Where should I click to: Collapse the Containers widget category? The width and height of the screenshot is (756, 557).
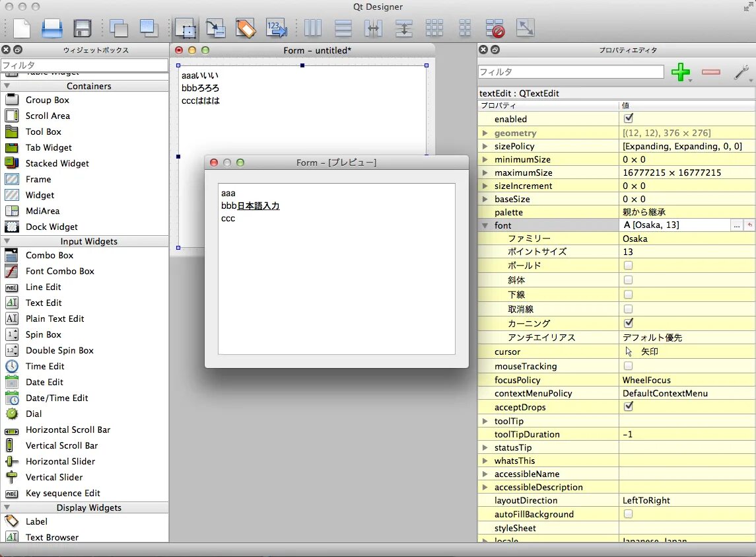click(x=7, y=86)
